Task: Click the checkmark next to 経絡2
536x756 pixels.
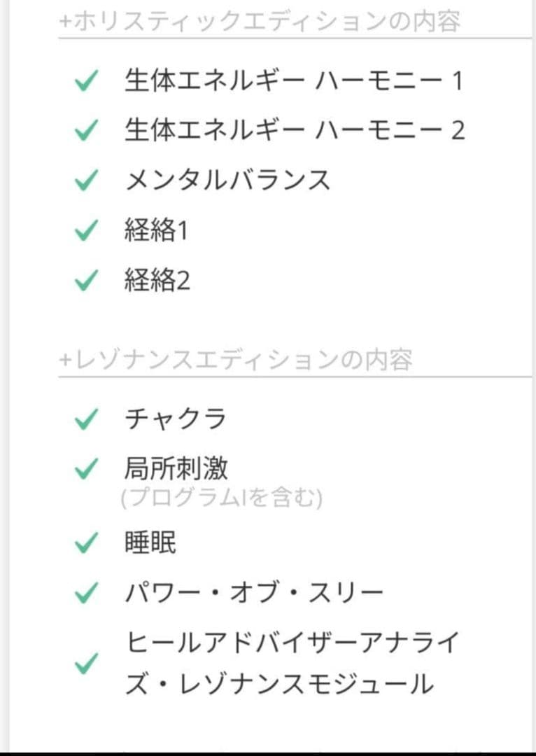Action: coord(85,281)
